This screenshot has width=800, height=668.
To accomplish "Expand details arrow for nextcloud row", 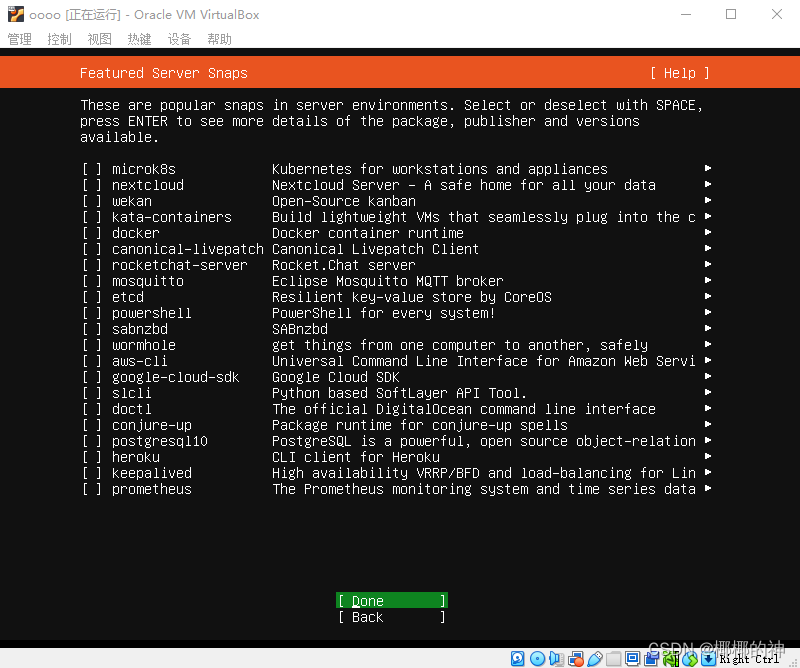I will (x=708, y=184).
